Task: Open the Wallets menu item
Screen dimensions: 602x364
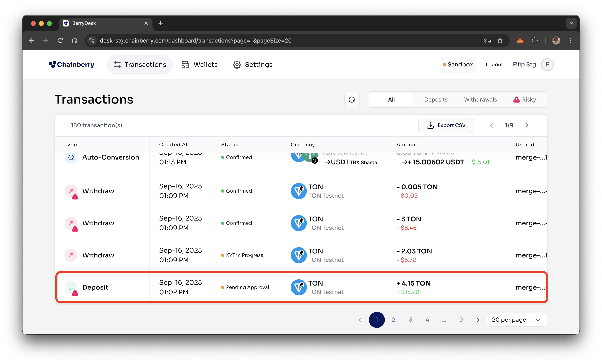Action: pos(199,64)
